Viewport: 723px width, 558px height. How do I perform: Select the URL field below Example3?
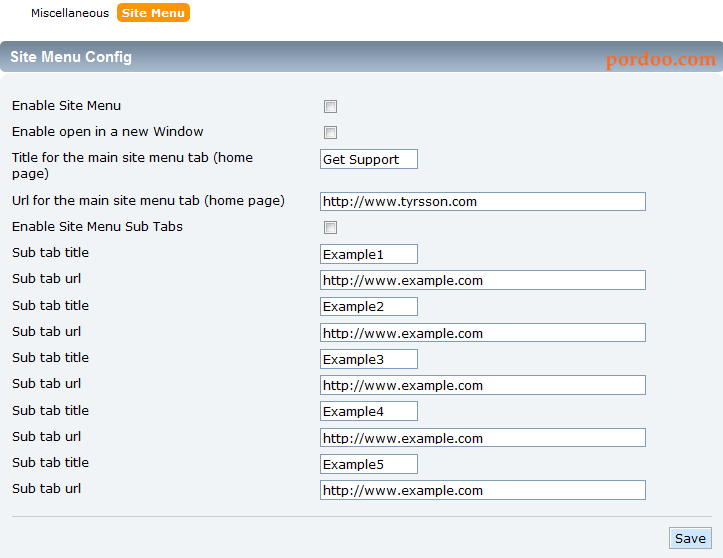coord(483,385)
